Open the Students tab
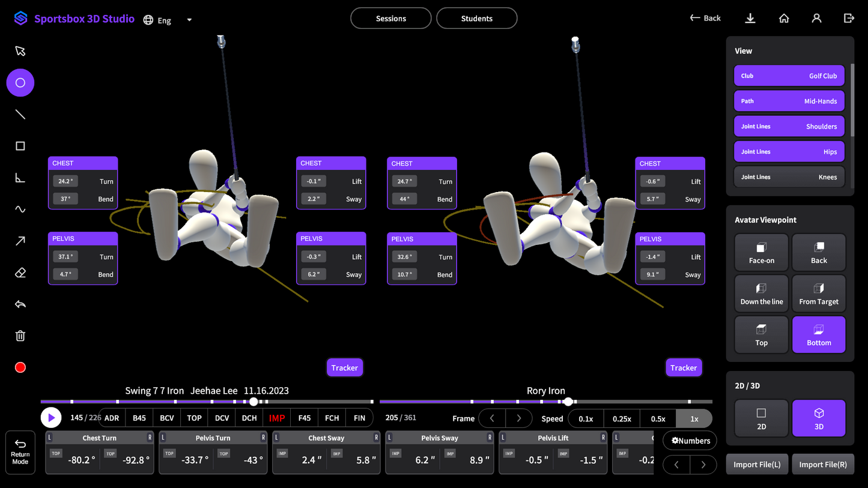868x488 pixels. 476,19
